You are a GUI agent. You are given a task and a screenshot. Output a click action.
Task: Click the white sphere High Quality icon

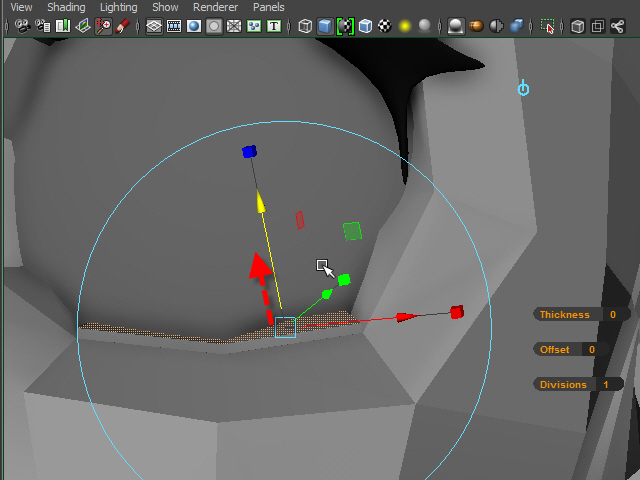coord(456,27)
